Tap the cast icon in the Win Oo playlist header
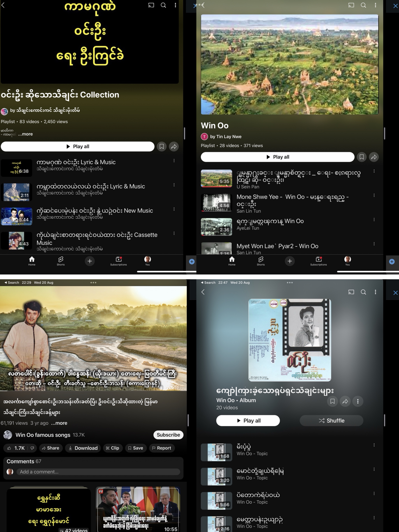 pyautogui.click(x=351, y=5)
